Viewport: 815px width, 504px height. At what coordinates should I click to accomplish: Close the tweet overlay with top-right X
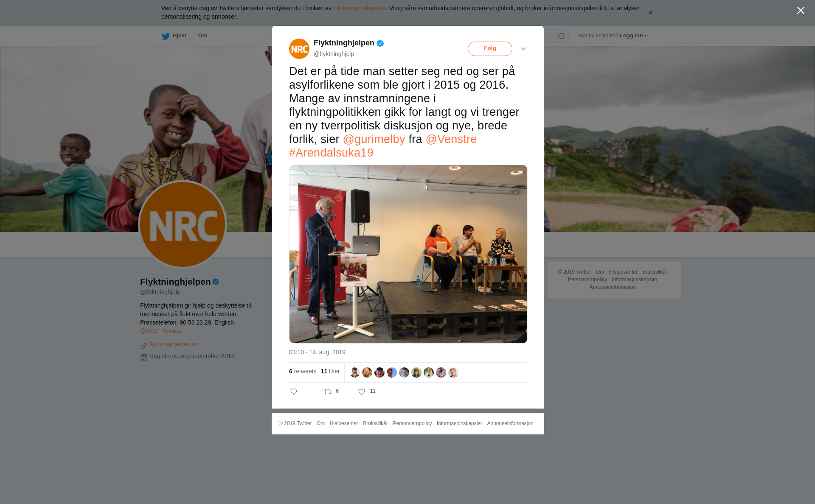(x=801, y=11)
